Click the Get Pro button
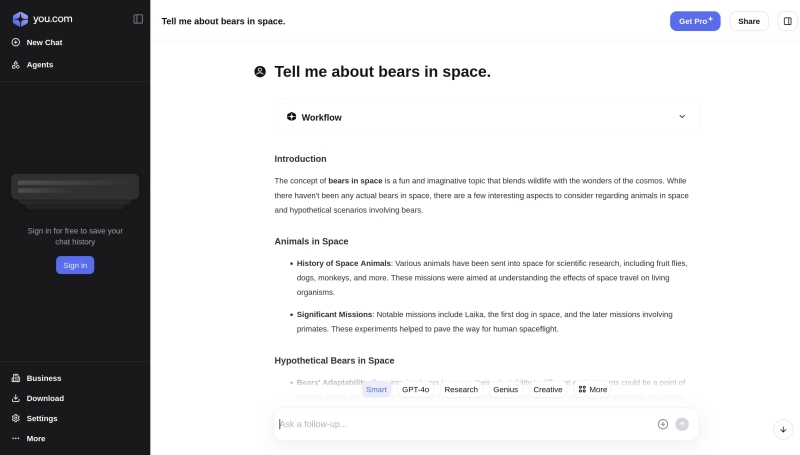The width and height of the screenshot is (800, 455). click(x=695, y=21)
